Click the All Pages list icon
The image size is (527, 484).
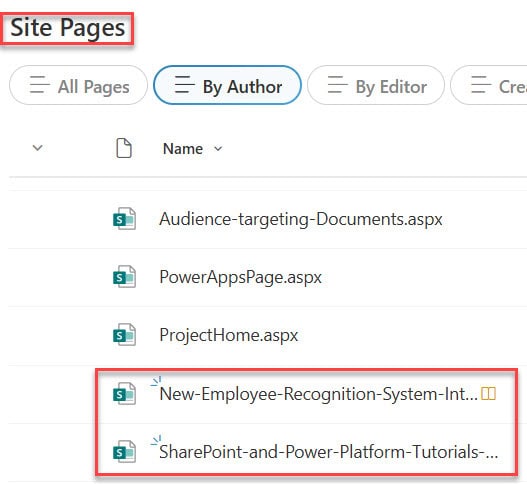point(39,85)
